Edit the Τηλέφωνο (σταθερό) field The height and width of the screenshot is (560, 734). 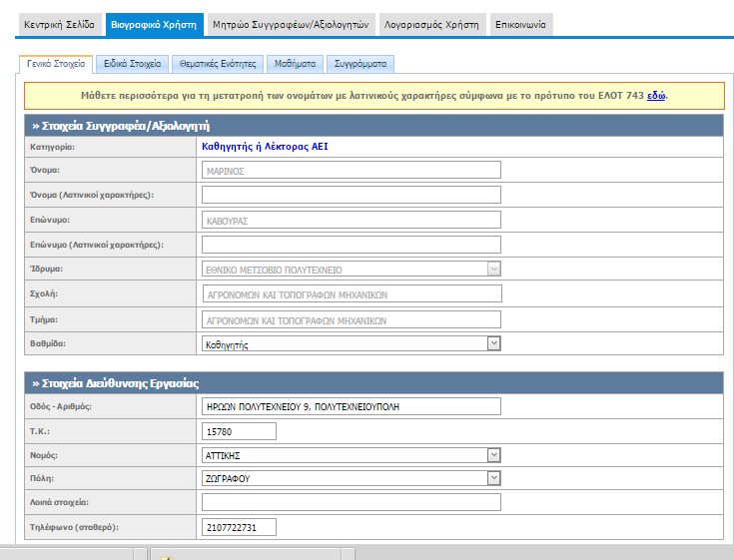coord(239,527)
